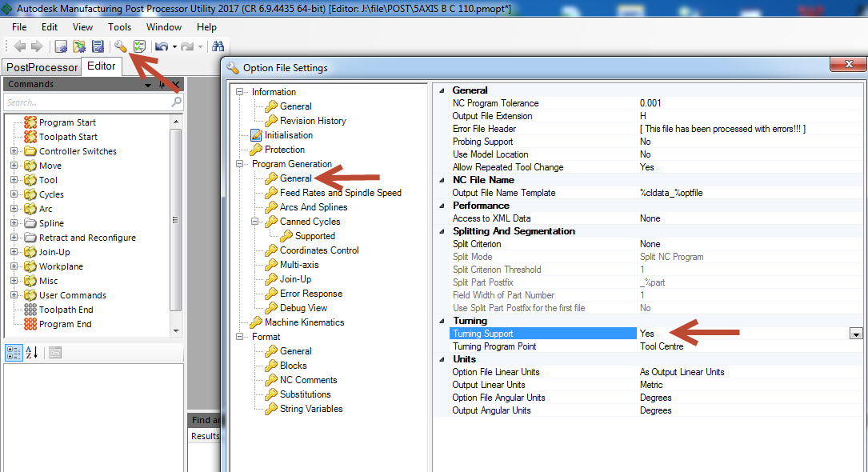This screenshot has width=868, height=472.
Task: Open the Undo history dropdown arrow
Action: pyautogui.click(x=174, y=47)
